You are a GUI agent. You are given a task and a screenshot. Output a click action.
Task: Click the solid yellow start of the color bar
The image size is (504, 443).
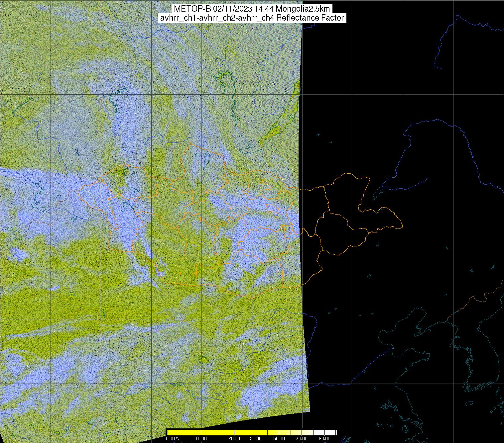(185, 432)
